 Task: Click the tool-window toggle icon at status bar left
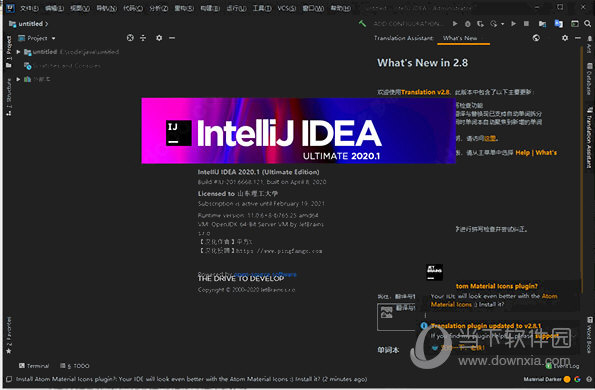[9, 379]
